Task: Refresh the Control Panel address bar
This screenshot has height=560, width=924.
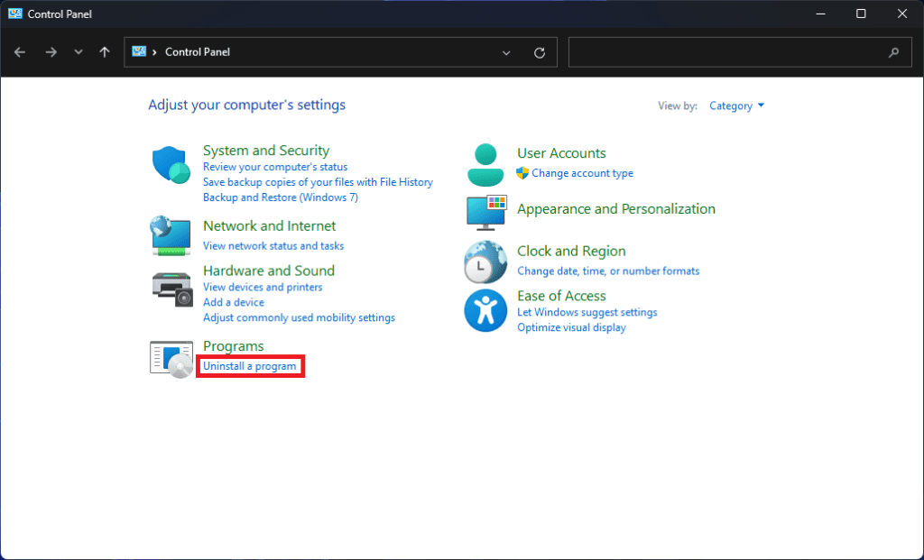Action: [x=540, y=52]
